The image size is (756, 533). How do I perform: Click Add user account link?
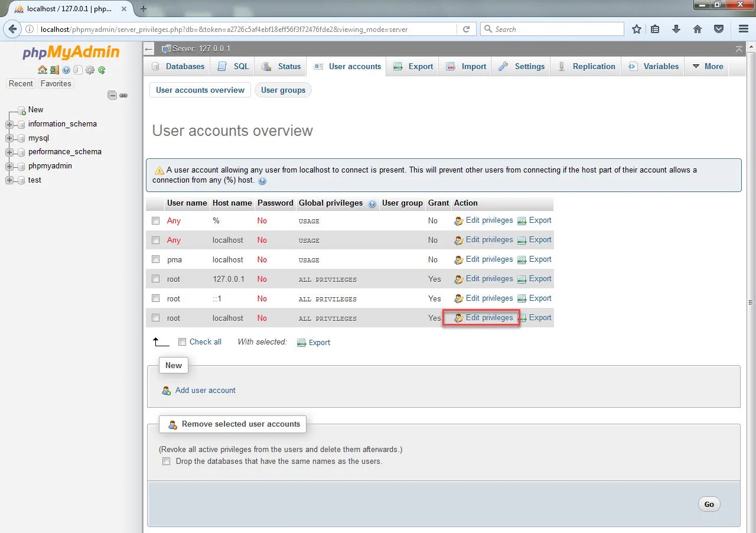coord(205,391)
